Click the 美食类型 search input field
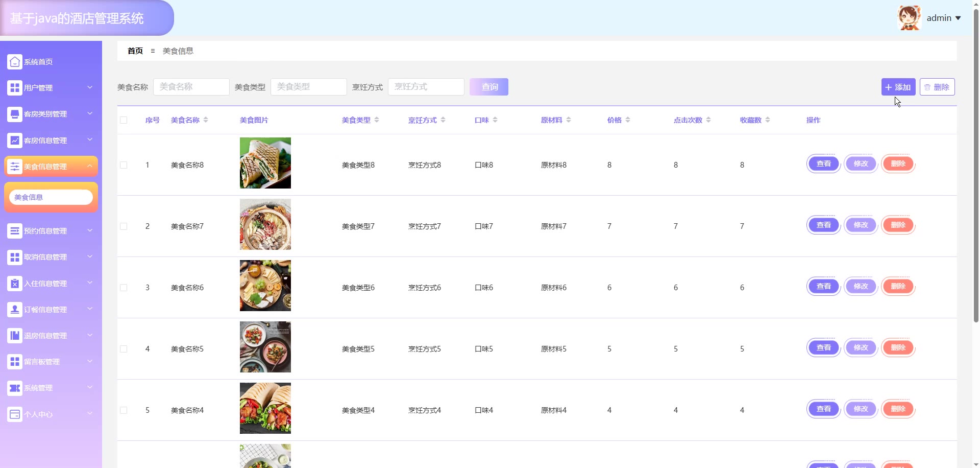 pyautogui.click(x=309, y=87)
